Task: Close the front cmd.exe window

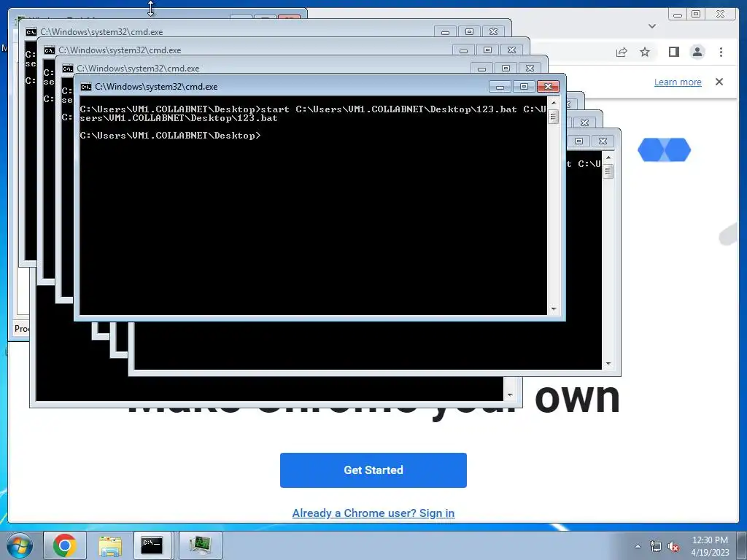Action: pos(548,86)
